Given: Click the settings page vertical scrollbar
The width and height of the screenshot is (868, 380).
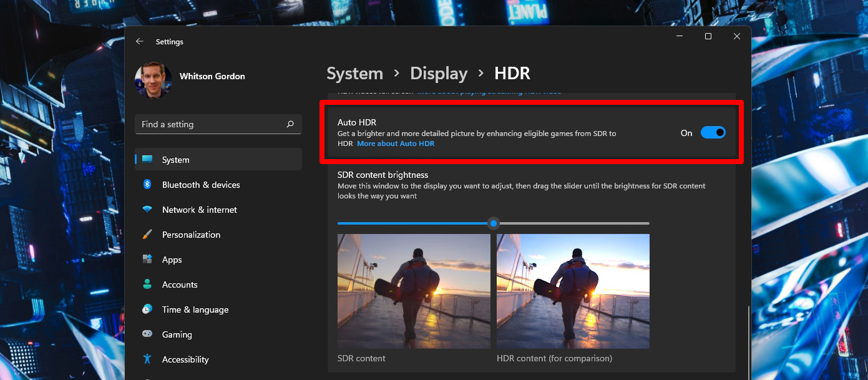Looking at the screenshot, I should (748, 343).
